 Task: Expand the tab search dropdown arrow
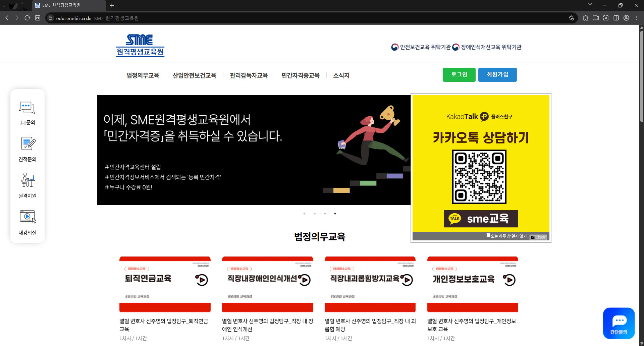[590, 5]
